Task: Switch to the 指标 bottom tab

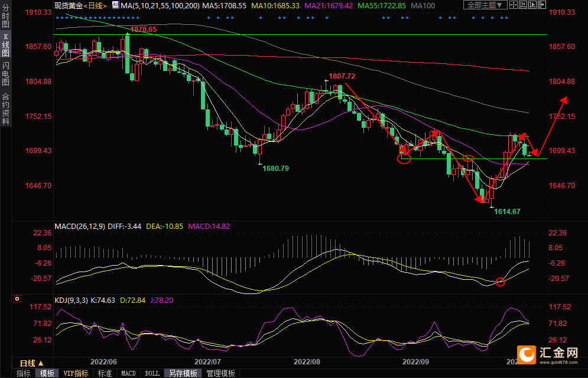Action: (24, 373)
